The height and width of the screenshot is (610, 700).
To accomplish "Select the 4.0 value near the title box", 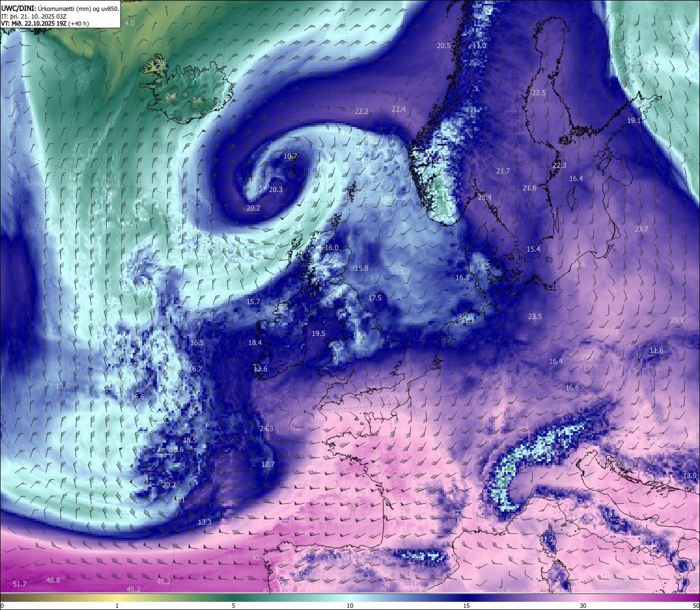I will pyautogui.click(x=130, y=24).
